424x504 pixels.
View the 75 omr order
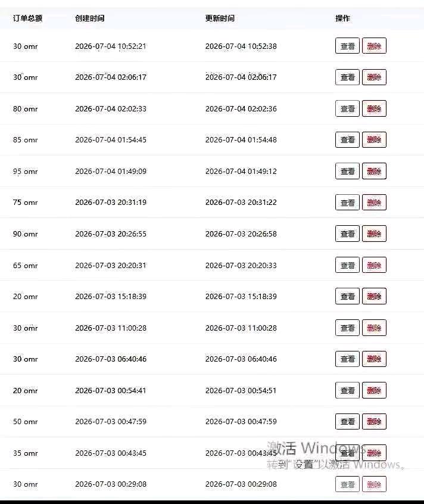(x=347, y=203)
